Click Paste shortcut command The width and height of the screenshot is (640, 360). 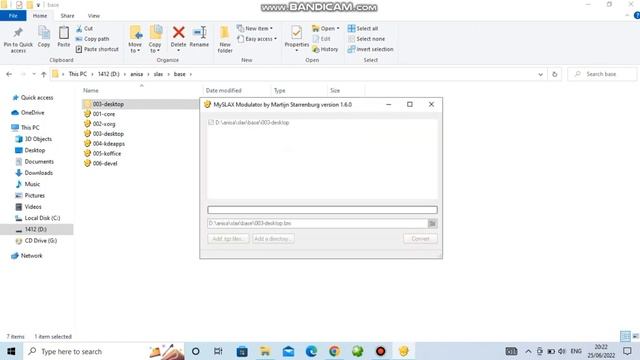(x=97, y=49)
